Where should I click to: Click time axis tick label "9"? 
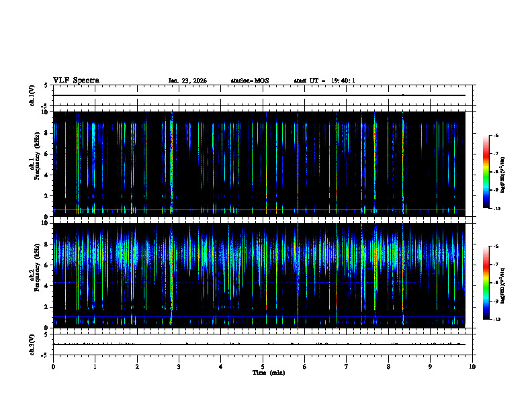(430, 367)
